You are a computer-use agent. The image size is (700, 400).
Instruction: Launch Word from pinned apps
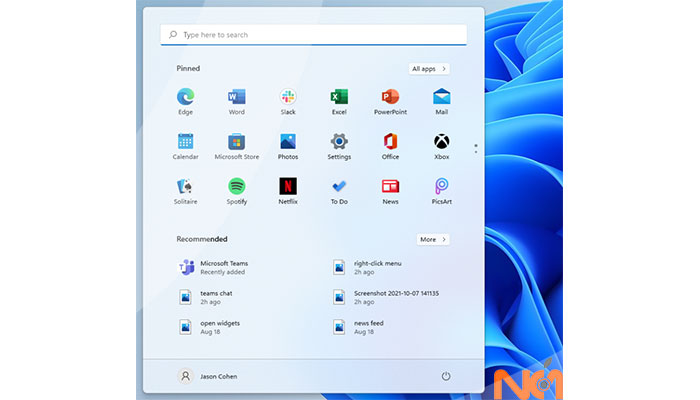pos(237,101)
